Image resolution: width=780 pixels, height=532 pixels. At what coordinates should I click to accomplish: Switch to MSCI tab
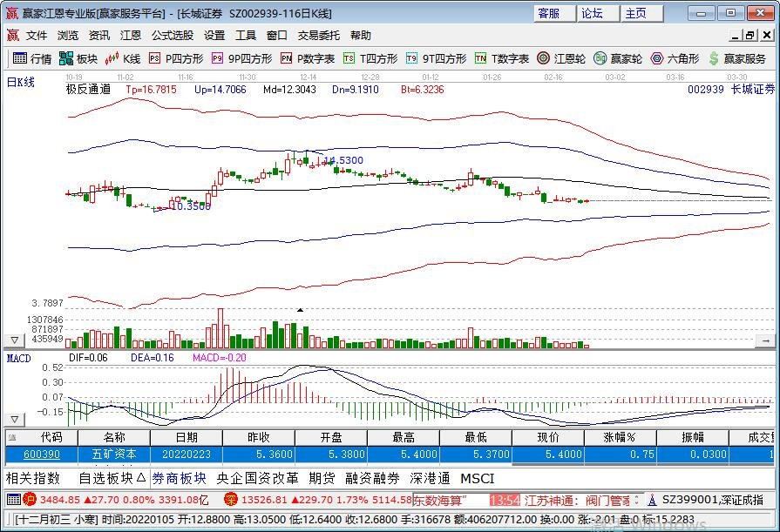pos(477,478)
